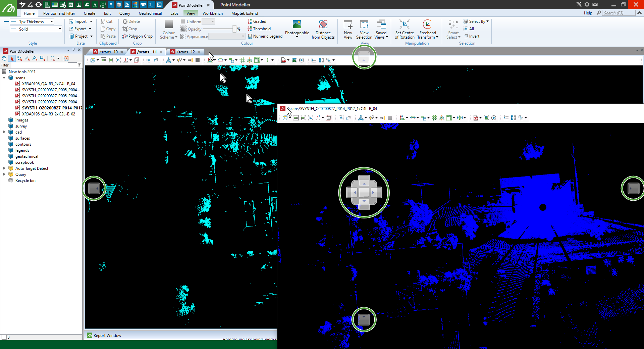Click the Numeric Legend icon
644x349 pixels.
coord(265,36)
